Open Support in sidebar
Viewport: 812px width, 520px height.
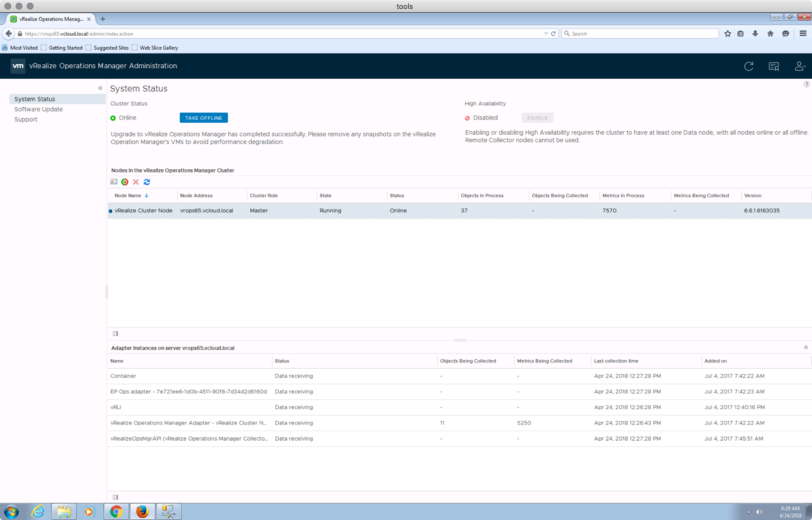pos(26,120)
